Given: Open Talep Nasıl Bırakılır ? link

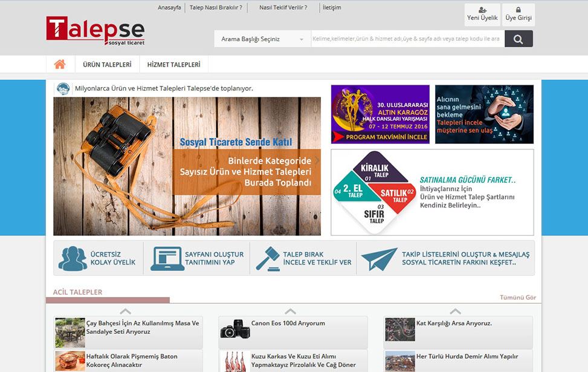Looking at the screenshot, I should (216, 8).
